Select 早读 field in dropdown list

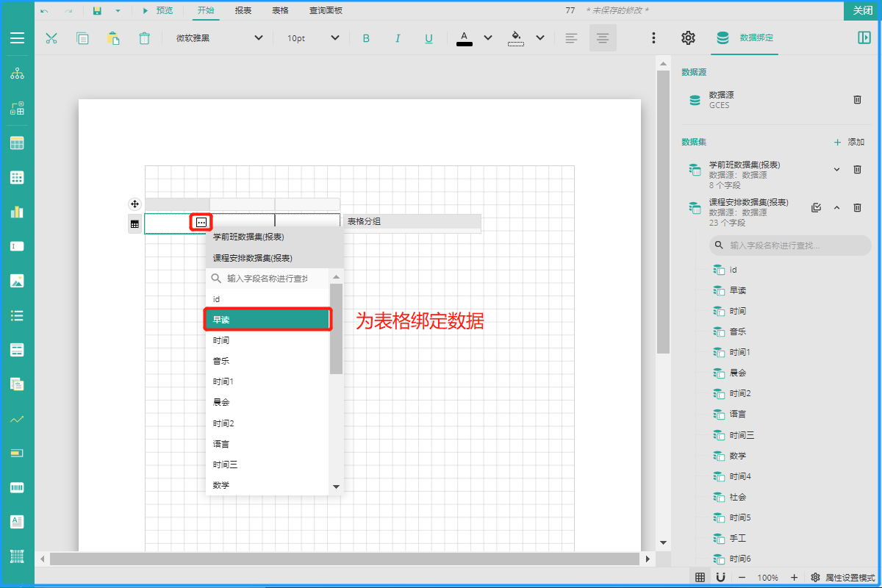click(267, 319)
